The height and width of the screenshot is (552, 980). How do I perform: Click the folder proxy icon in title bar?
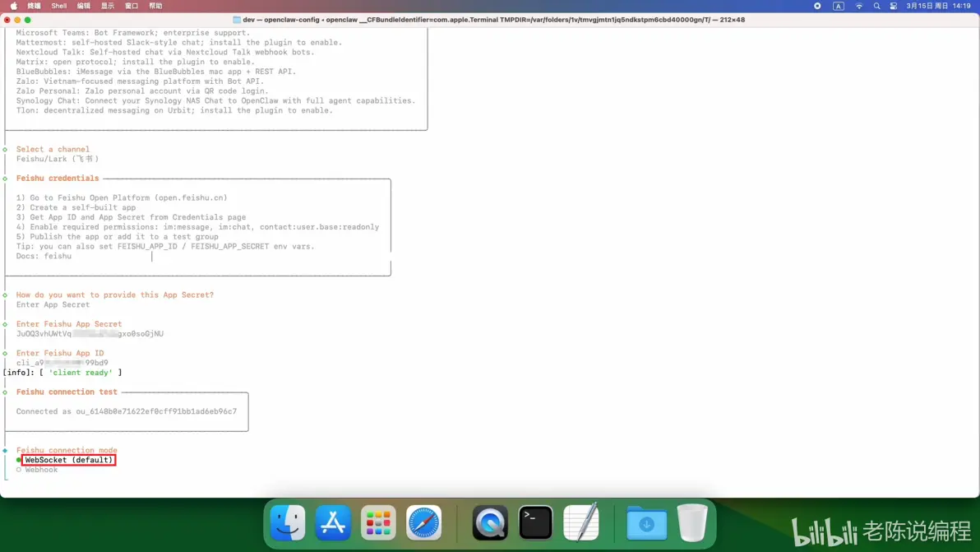[x=237, y=20]
